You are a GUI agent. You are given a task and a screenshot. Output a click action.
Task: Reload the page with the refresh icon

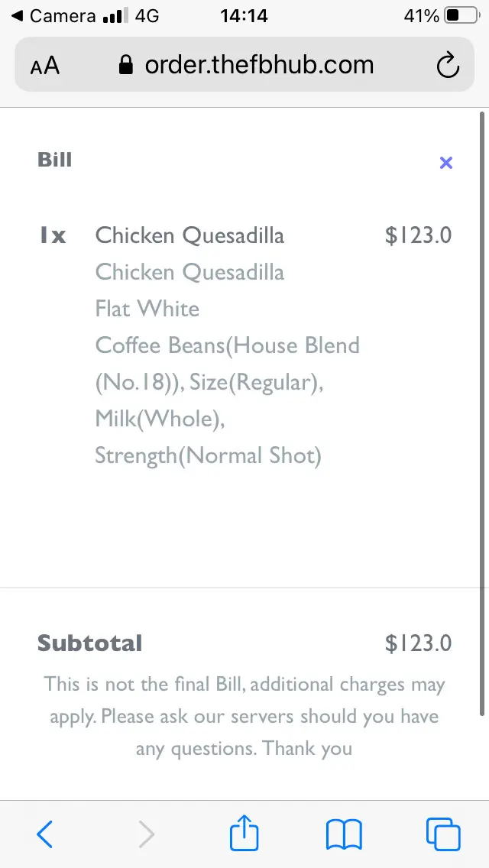[x=448, y=66]
